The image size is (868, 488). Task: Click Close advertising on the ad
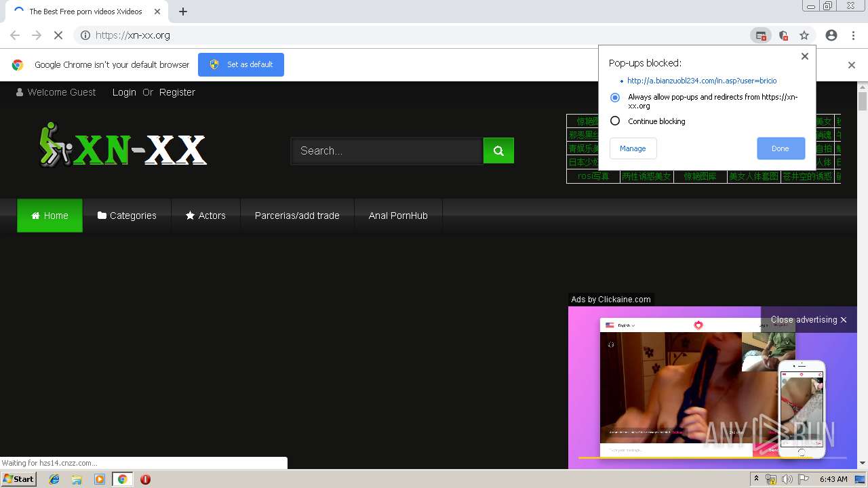(x=808, y=319)
